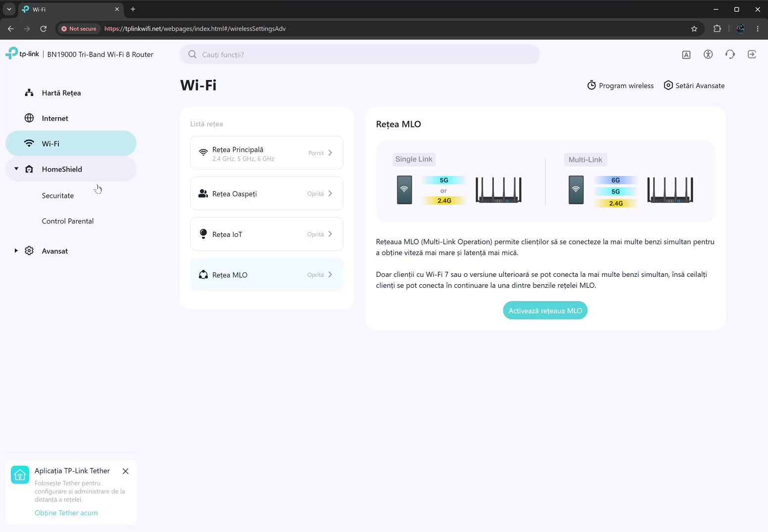Click the accessibility icon in top bar

coord(708,54)
